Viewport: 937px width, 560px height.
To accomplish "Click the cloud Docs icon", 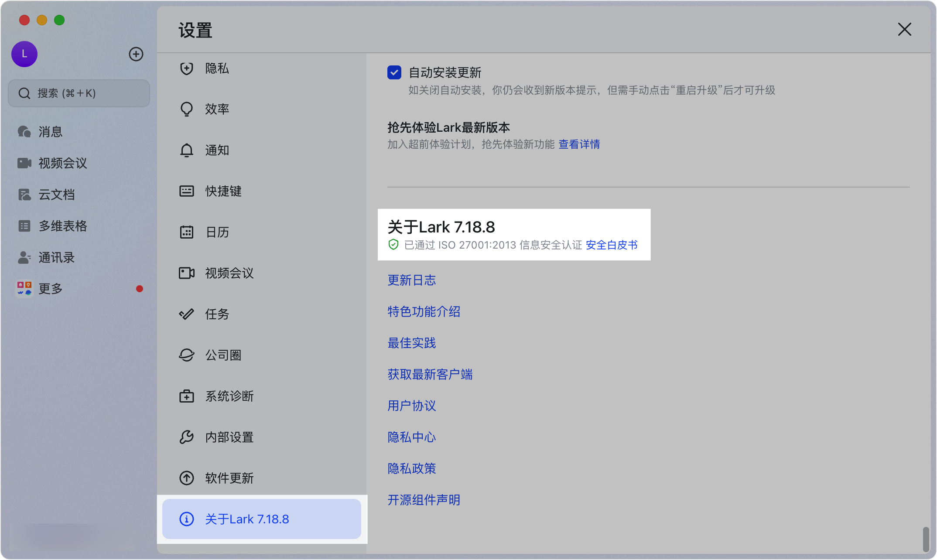I will click(x=24, y=195).
